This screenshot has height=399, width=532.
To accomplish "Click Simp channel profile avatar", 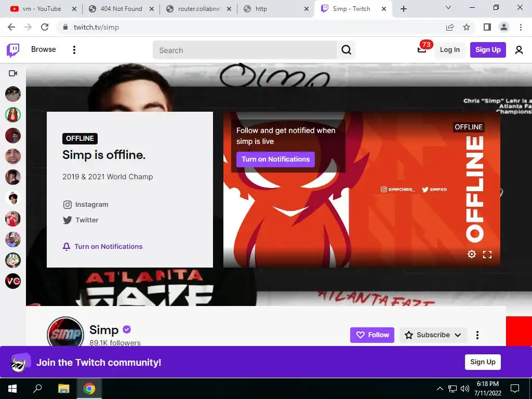I will [65, 333].
